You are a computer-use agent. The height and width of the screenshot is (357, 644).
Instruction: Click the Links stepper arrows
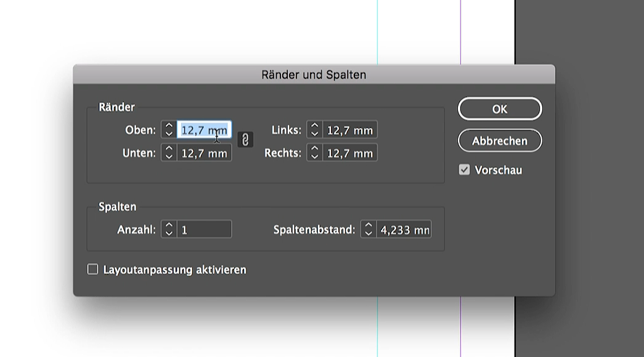(x=314, y=130)
